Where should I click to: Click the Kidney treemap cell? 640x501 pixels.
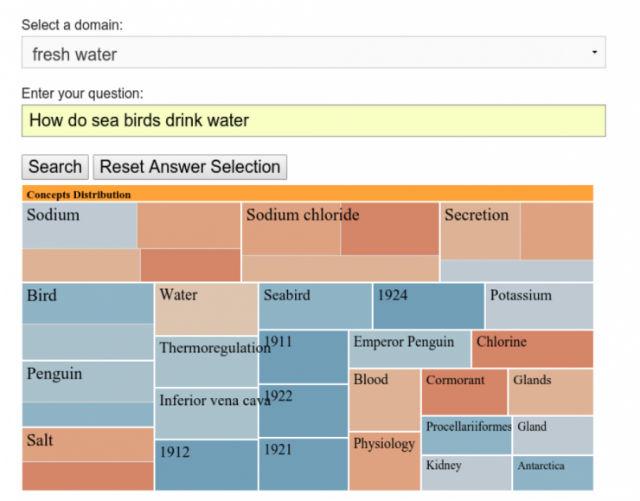coord(465,472)
